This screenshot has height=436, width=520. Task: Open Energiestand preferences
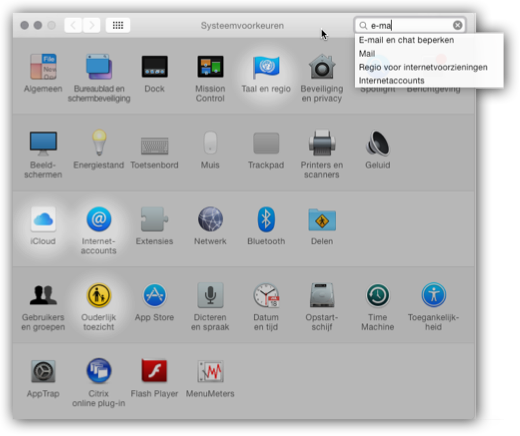click(x=99, y=143)
